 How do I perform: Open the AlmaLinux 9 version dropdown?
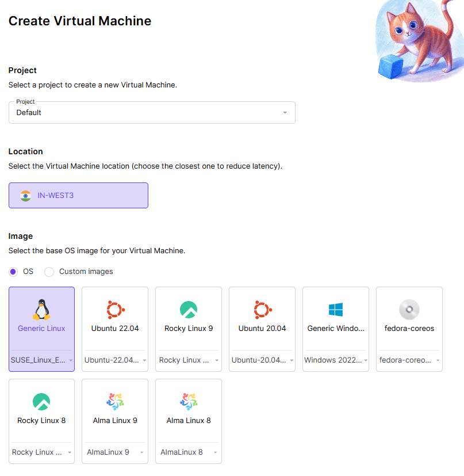click(115, 452)
